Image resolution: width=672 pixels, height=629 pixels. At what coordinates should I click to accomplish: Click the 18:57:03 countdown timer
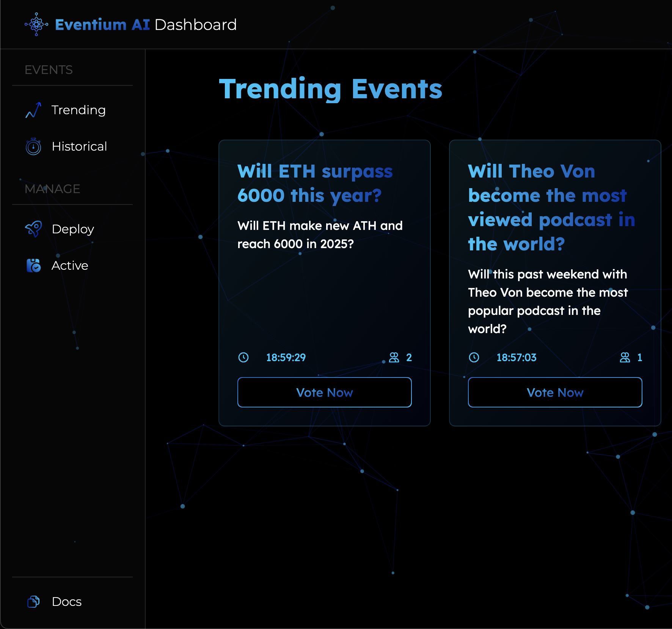point(517,357)
